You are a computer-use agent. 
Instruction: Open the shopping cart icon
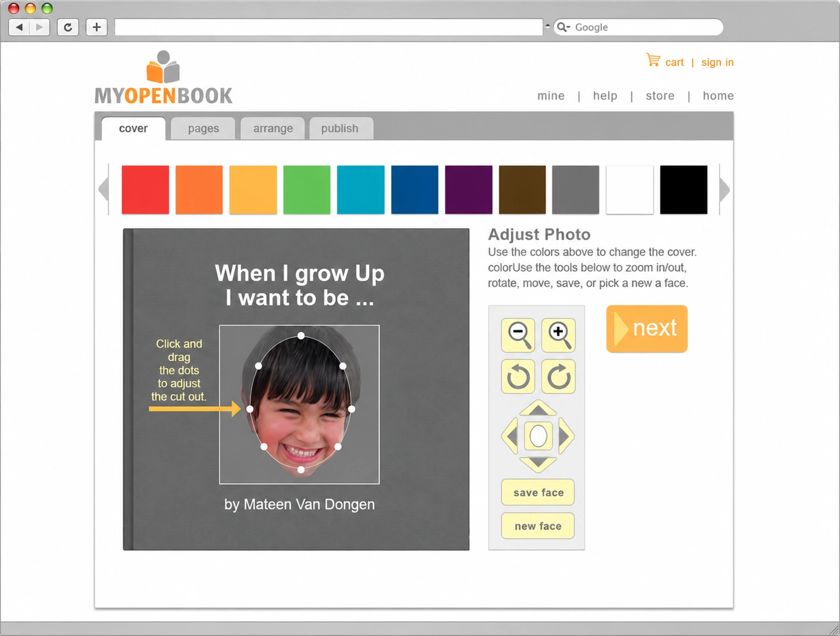653,60
